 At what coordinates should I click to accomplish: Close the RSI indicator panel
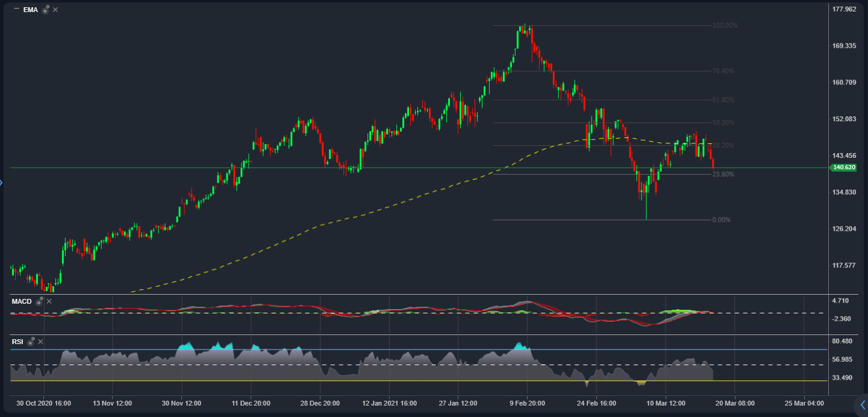coord(40,342)
